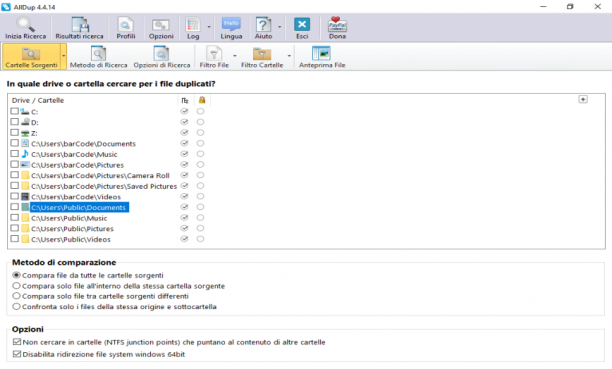Viewport: 612px width, 369px height.
Task: Switch to Opzioni di Ricerca tab
Action: (x=162, y=57)
